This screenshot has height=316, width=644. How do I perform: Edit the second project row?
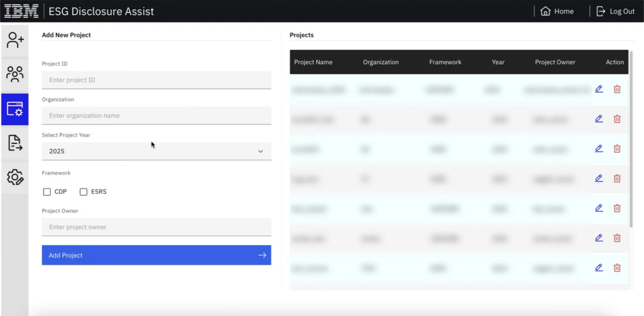(599, 119)
